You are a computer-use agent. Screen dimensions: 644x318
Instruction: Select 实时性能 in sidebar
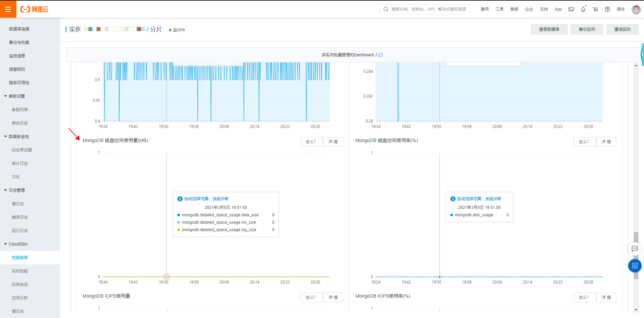click(x=20, y=271)
